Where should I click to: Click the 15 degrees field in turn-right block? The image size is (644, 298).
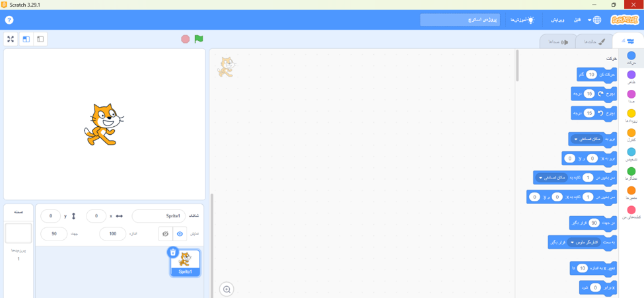(589, 94)
